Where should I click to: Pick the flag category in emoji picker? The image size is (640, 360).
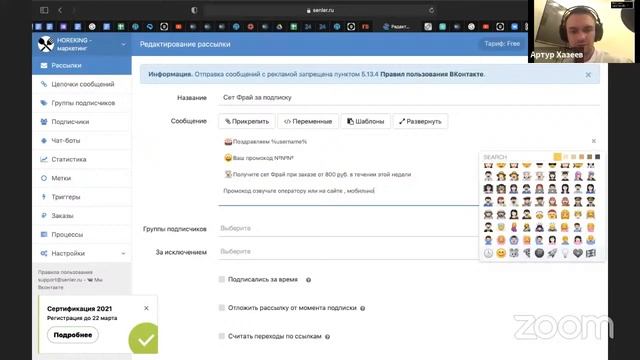point(591,253)
